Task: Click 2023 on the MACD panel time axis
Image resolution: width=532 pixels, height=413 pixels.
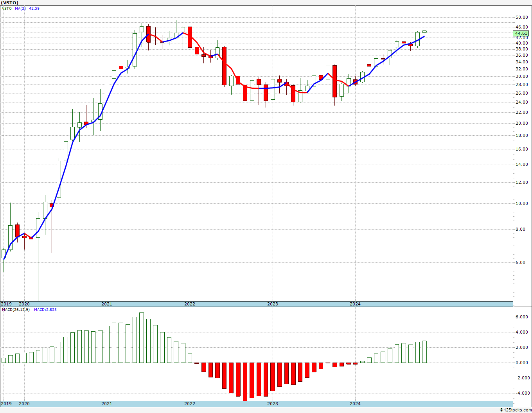Action: pyautogui.click(x=273, y=404)
